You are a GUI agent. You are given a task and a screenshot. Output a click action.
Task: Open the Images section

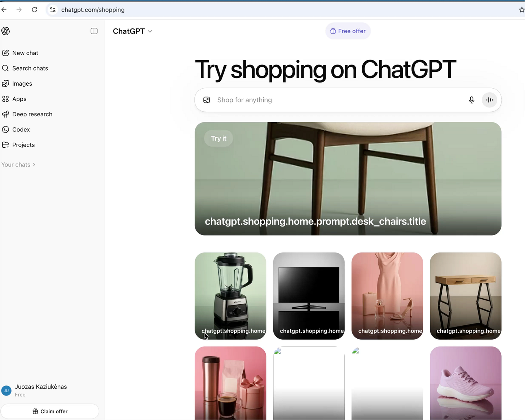click(x=22, y=84)
